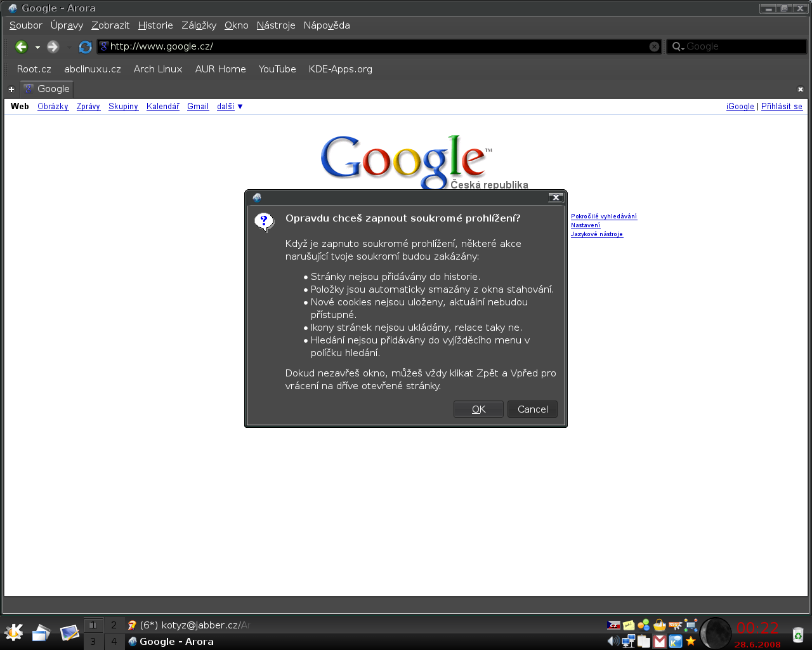Open the Root.cz bookmark
812x650 pixels.
click(34, 69)
